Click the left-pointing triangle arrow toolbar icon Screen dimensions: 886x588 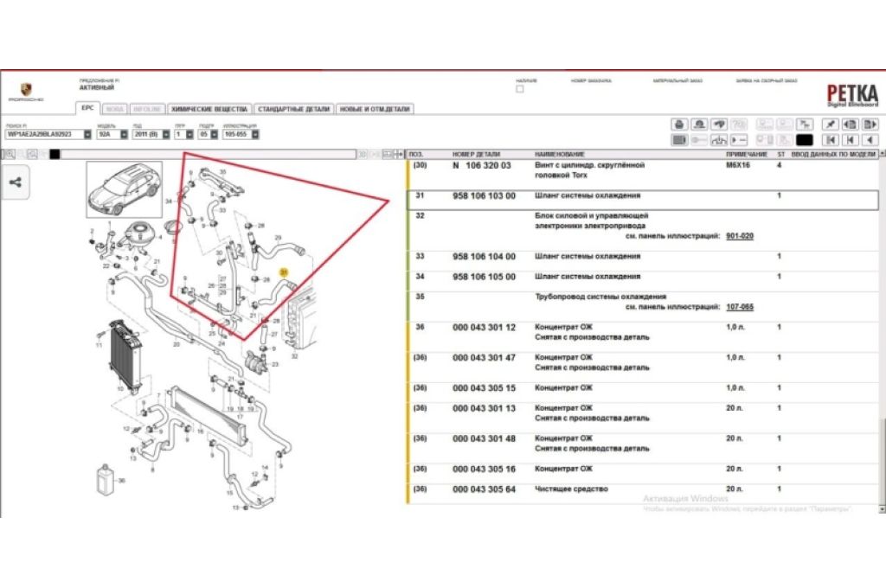tap(870, 139)
